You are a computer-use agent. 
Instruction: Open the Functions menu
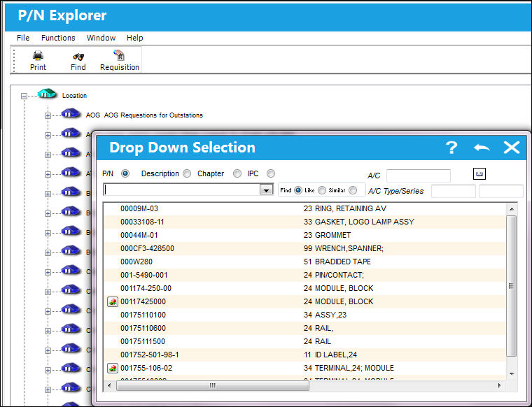click(58, 38)
